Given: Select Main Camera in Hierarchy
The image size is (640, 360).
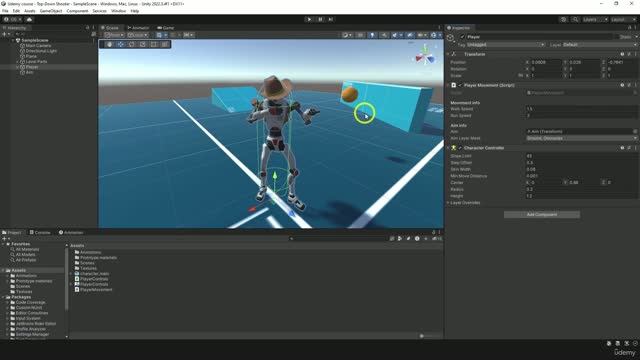Looking at the screenshot, I should click(x=38, y=46).
